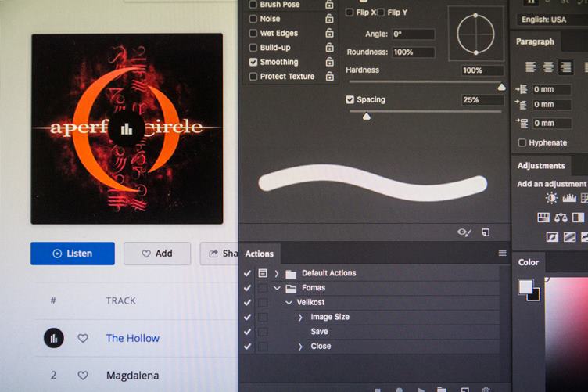588x392 pixels.
Task: Click the lock icon beside Brush Pose
Action: point(329,4)
